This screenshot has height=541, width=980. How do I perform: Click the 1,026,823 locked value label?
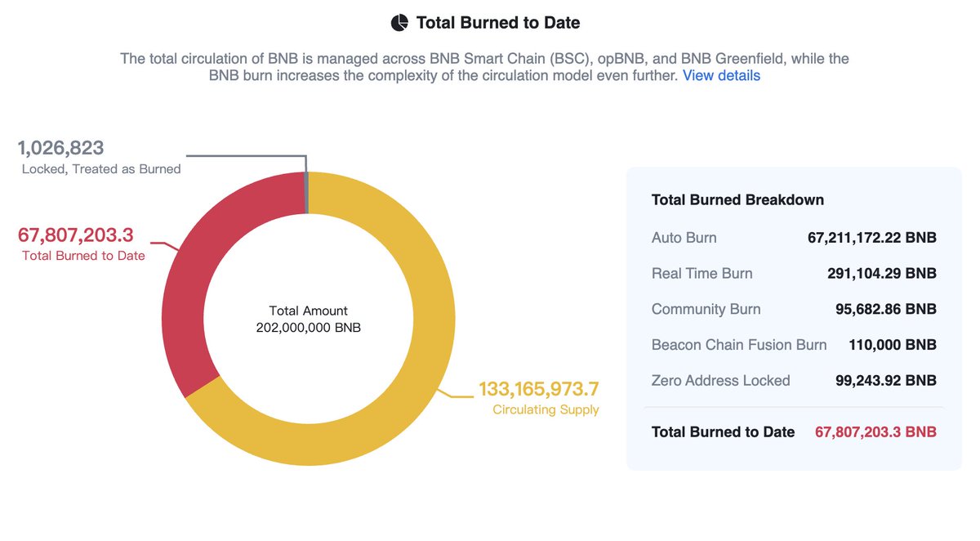[61, 148]
